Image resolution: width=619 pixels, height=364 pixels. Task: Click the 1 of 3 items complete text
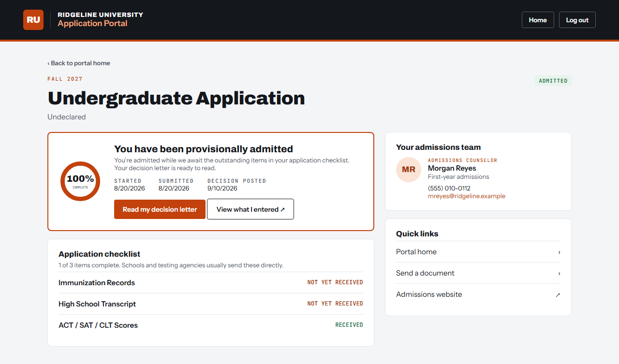[89, 265]
